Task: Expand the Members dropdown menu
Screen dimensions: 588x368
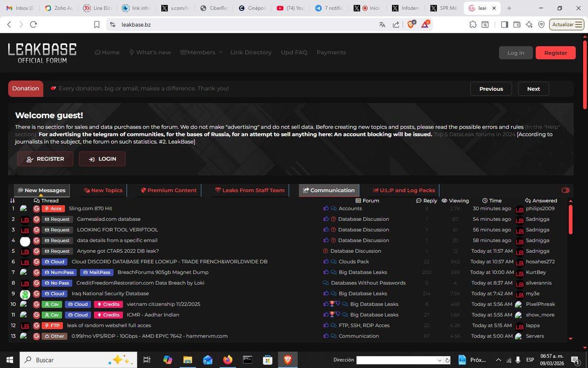Action: [201, 53]
